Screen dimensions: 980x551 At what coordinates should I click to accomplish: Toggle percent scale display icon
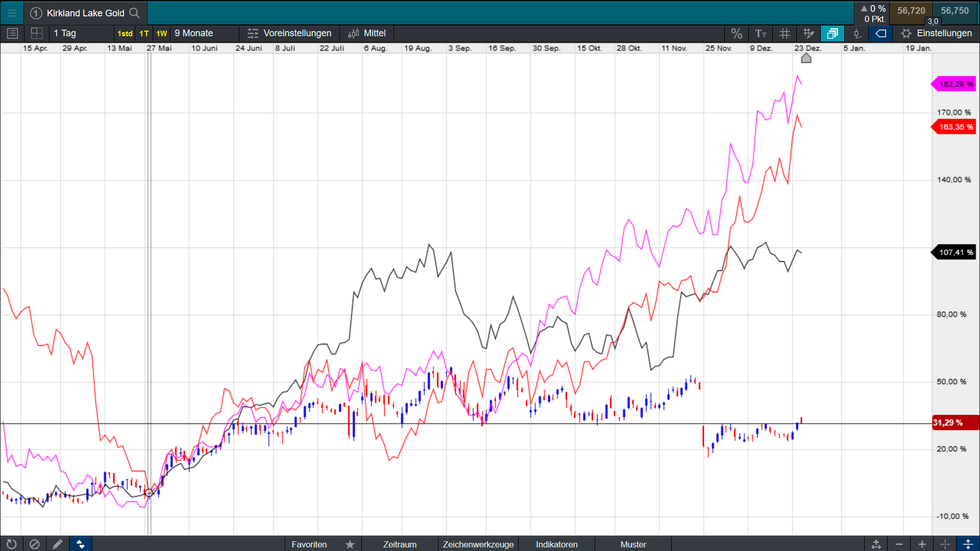tap(736, 34)
